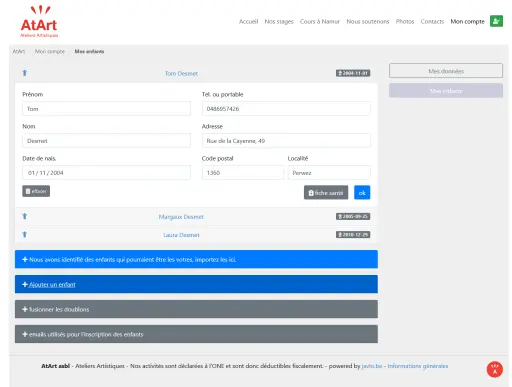Screen dimensions: 512x387
Task: Expand the Laura Desmet entry
Action: tap(181, 235)
